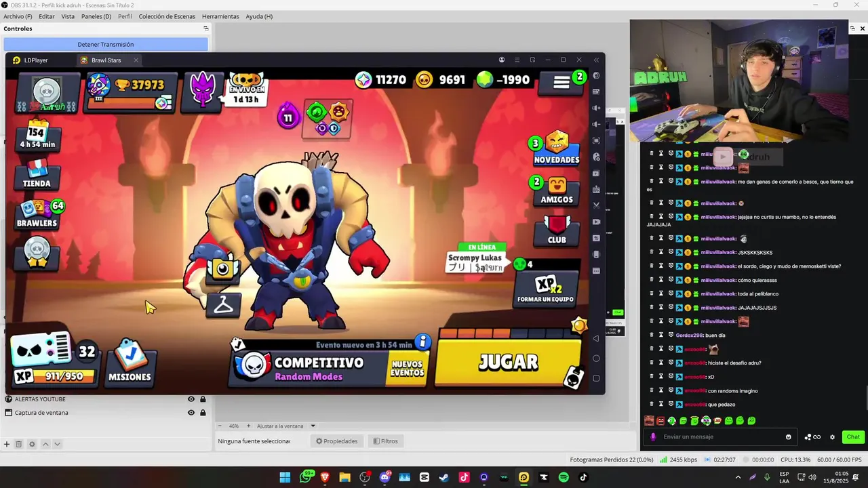Open the LDPlayer keyboard mapping icon
Image resolution: width=868 pixels, height=488 pixels.
click(x=596, y=91)
